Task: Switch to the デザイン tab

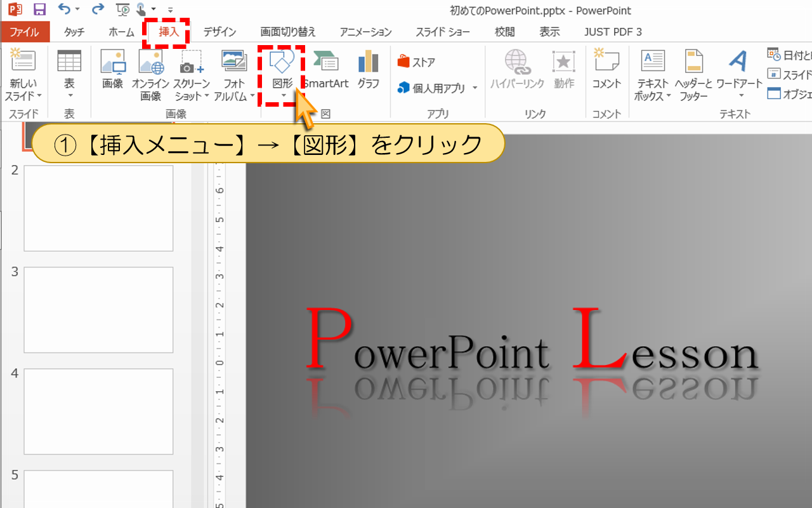Action: point(219,32)
